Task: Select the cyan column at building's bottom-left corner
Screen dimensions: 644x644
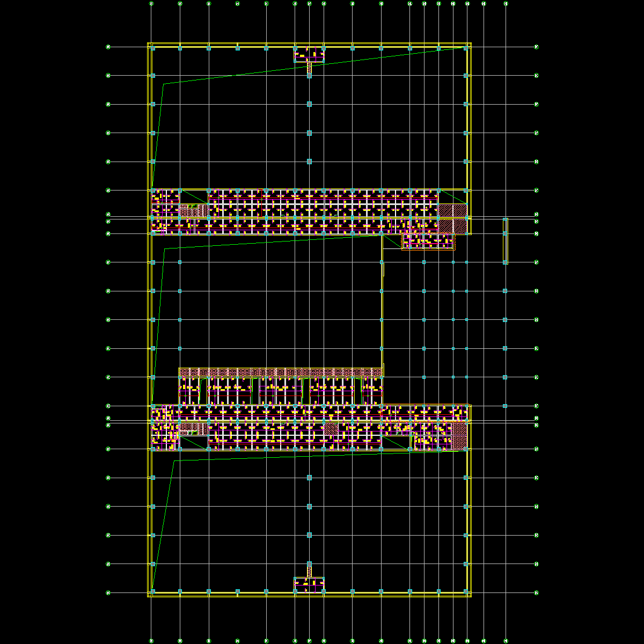Action: click(153, 591)
